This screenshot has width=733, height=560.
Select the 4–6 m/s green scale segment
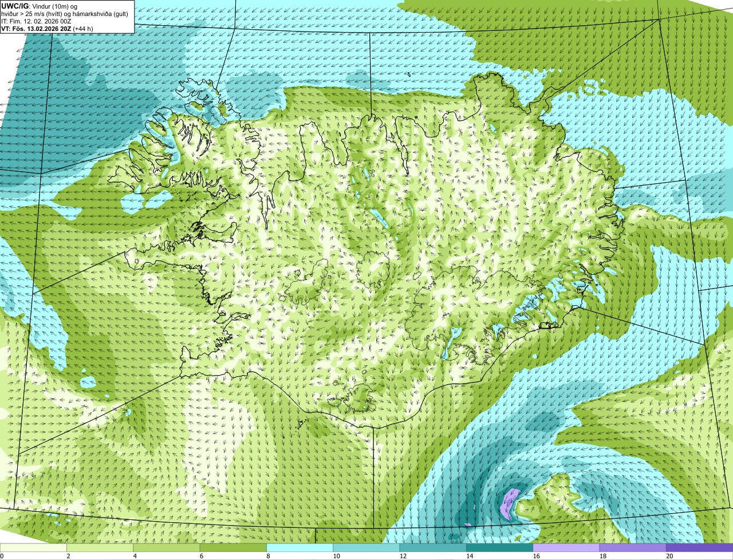coord(167,547)
